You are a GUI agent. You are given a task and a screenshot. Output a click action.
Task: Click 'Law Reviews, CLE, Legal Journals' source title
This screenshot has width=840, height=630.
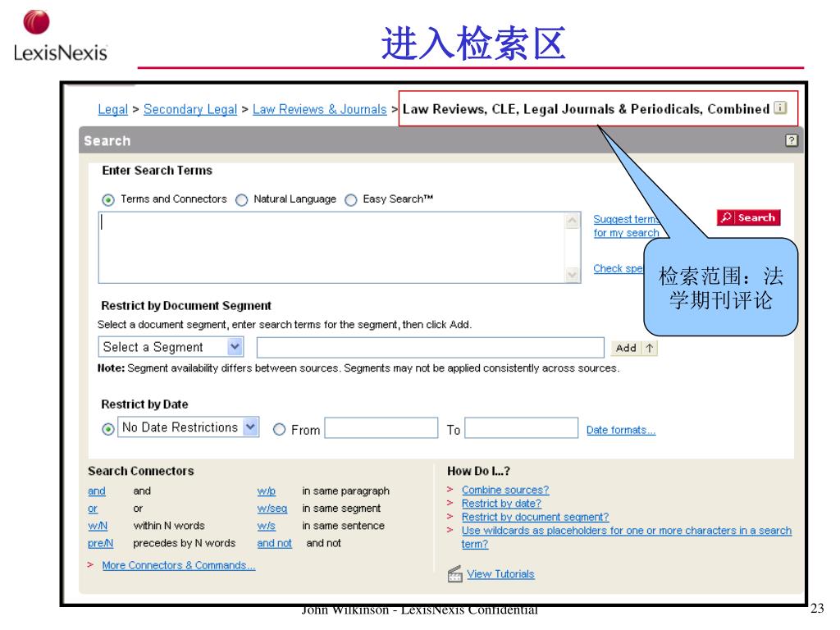coord(586,109)
